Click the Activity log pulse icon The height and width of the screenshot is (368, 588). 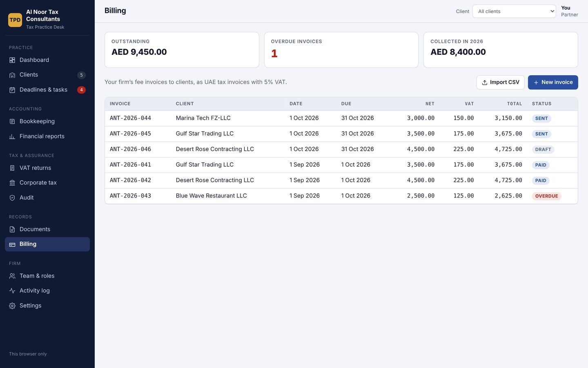point(12,291)
